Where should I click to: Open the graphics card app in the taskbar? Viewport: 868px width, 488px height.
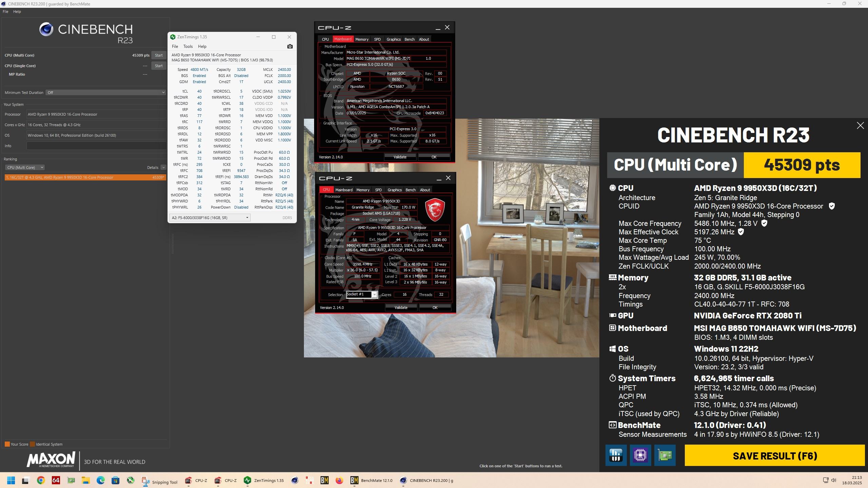(x=71, y=480)
